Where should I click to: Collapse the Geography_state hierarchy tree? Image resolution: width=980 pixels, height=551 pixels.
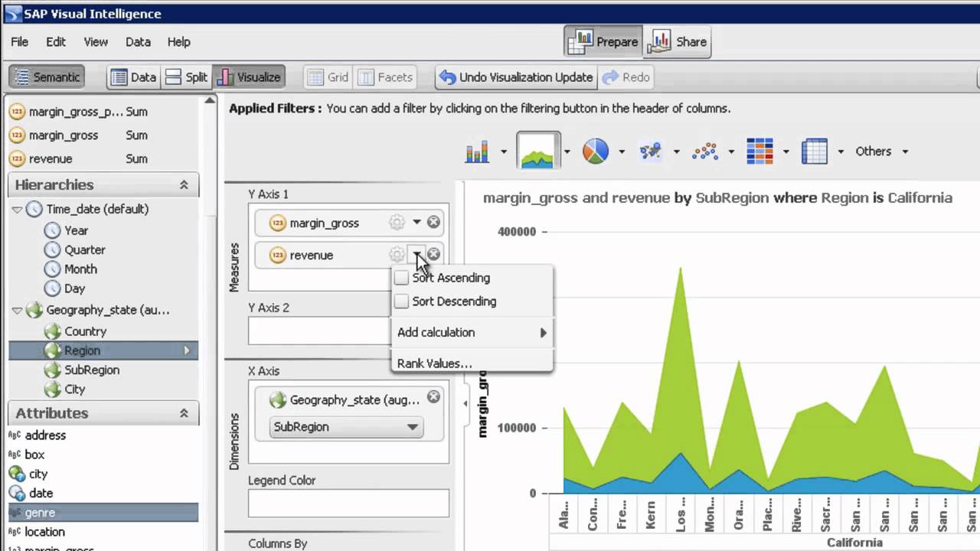(17, 310)
